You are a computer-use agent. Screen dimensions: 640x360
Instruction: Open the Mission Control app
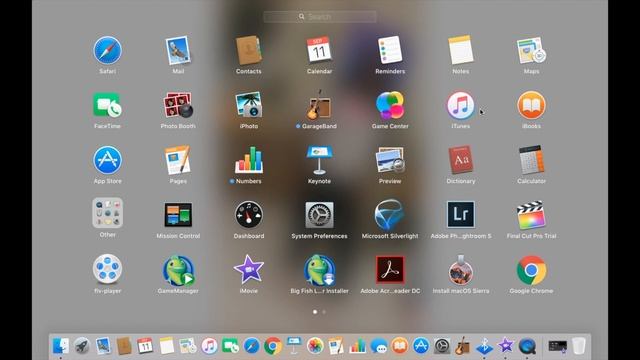click(x=178, y=215)
